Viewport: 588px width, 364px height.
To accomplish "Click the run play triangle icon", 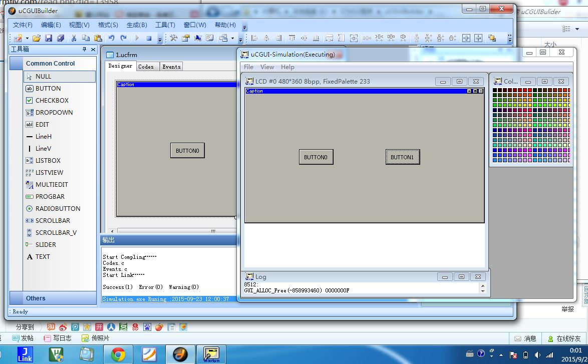I will coord(137,38).
